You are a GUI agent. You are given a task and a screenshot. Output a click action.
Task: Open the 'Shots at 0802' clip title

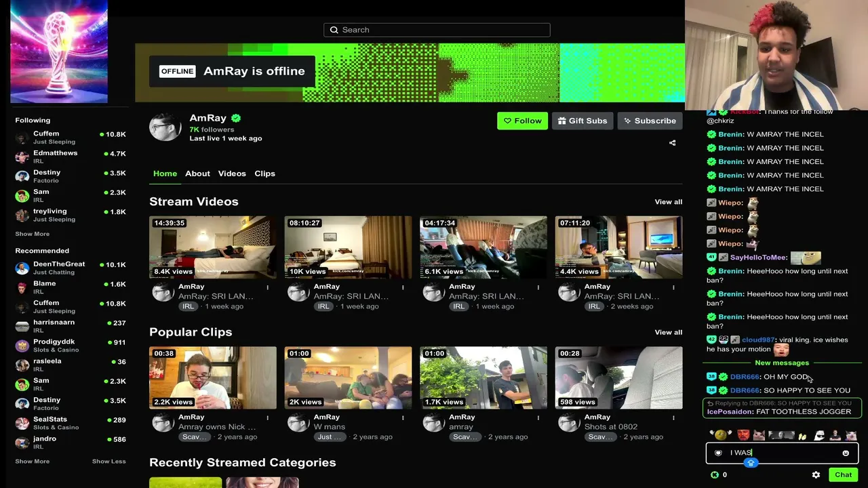(x=610, y=427)
